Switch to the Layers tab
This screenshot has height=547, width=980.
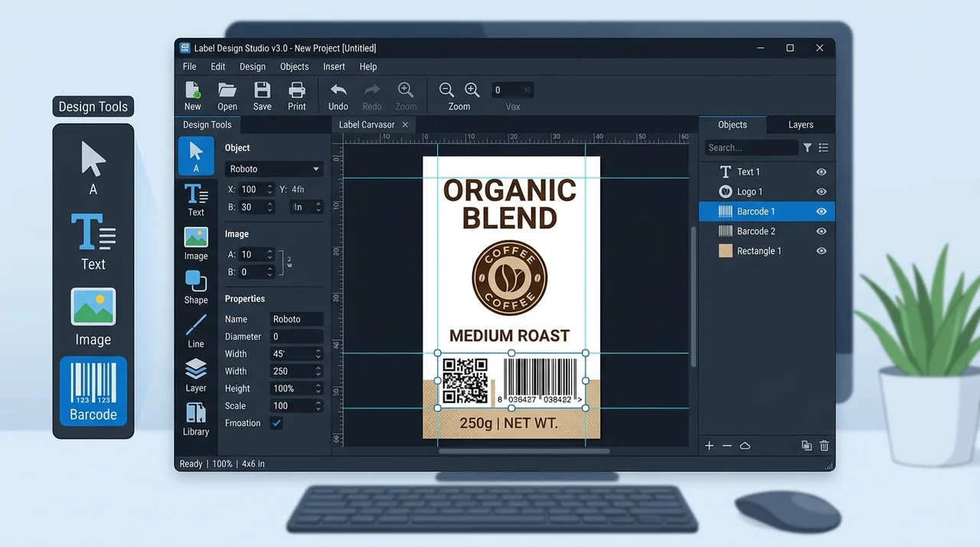[801, 125]
